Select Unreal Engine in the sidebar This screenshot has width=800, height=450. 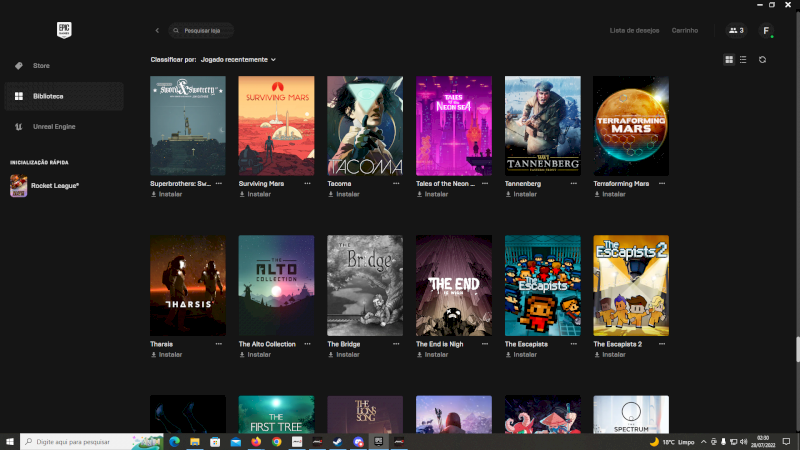tap(55, 127)
